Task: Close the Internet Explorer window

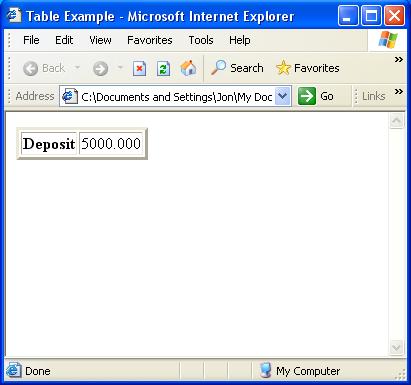Action: [394, 15]
